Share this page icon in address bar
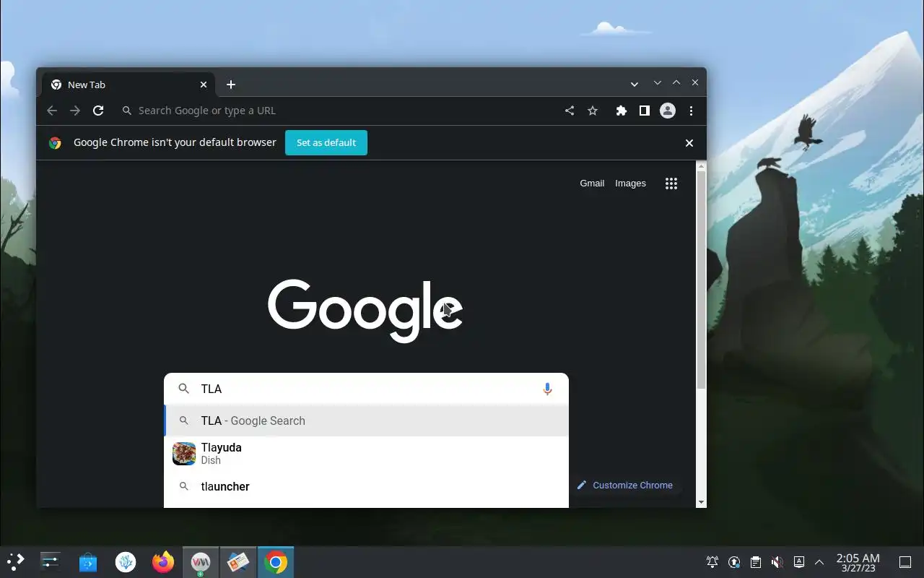This screenshot has height=578, width=924. point(570,111)
